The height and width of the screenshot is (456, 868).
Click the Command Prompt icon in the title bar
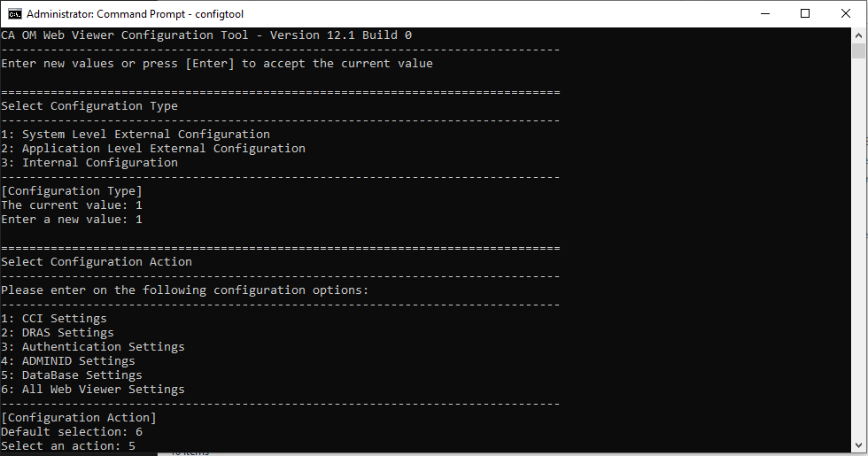tap(15, 13)
